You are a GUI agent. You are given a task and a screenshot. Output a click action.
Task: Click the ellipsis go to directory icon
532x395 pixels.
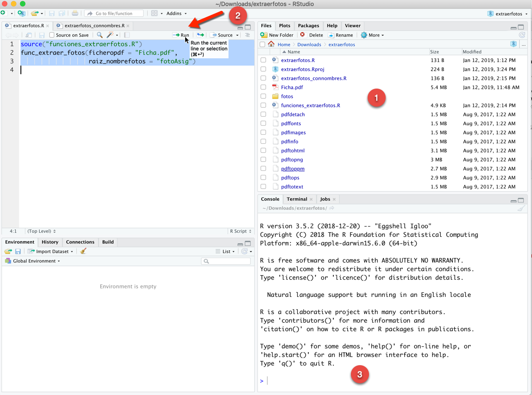click(x=523, y=44)
